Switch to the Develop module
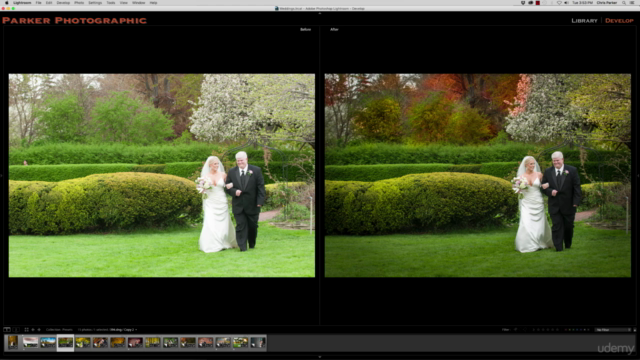 point(619,20)
